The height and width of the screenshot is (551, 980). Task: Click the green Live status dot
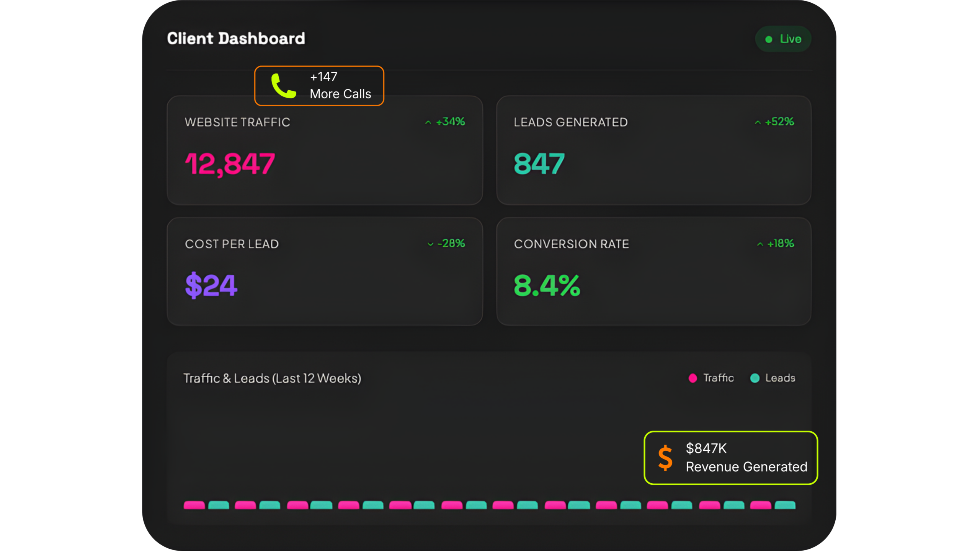[769, 39]
